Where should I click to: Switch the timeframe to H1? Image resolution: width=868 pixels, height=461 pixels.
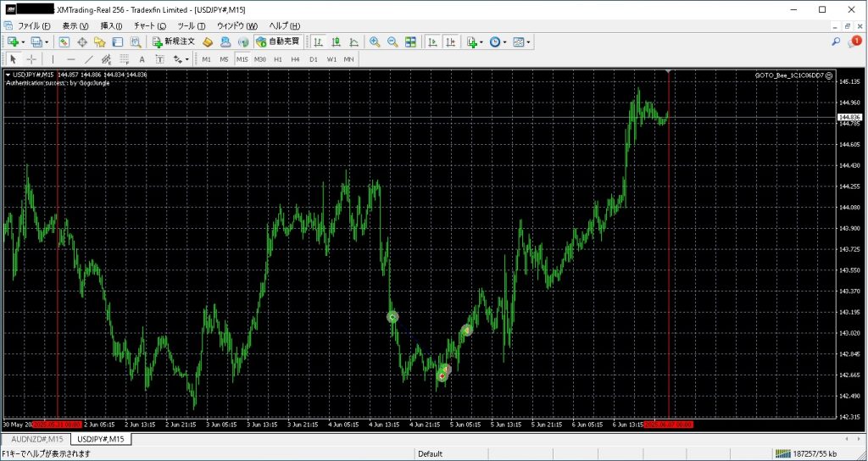coord(277,59)
